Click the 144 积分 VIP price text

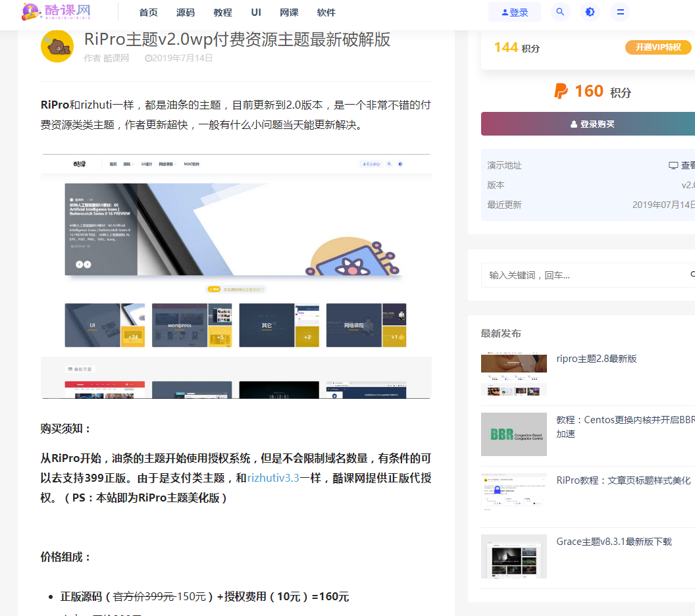(x=517, y=47)
